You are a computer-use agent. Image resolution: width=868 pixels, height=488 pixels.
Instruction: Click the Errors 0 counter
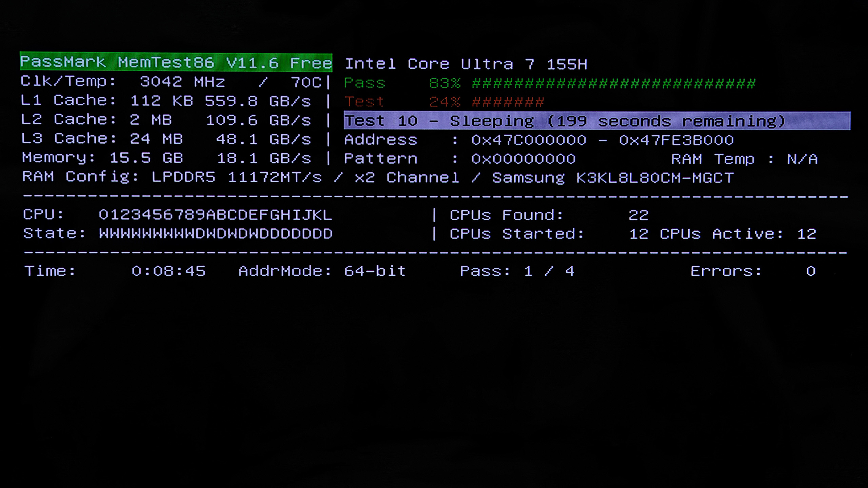coord(811,271)
